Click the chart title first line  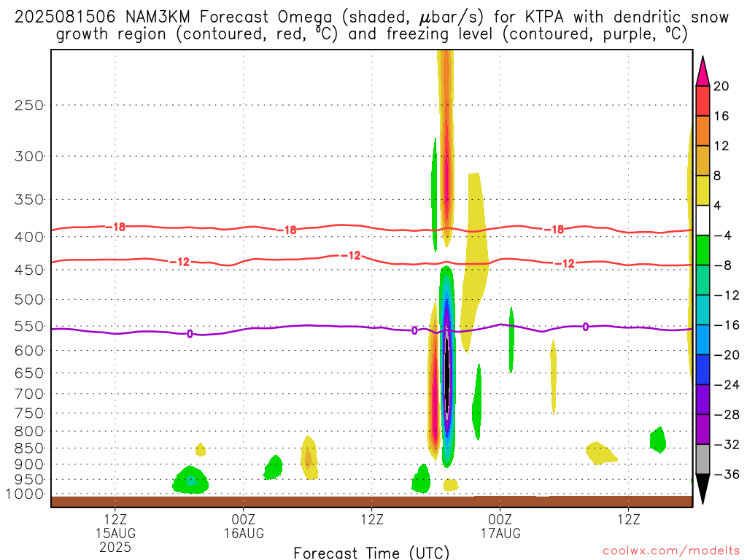pyautogui.click(x=371, y=17)
